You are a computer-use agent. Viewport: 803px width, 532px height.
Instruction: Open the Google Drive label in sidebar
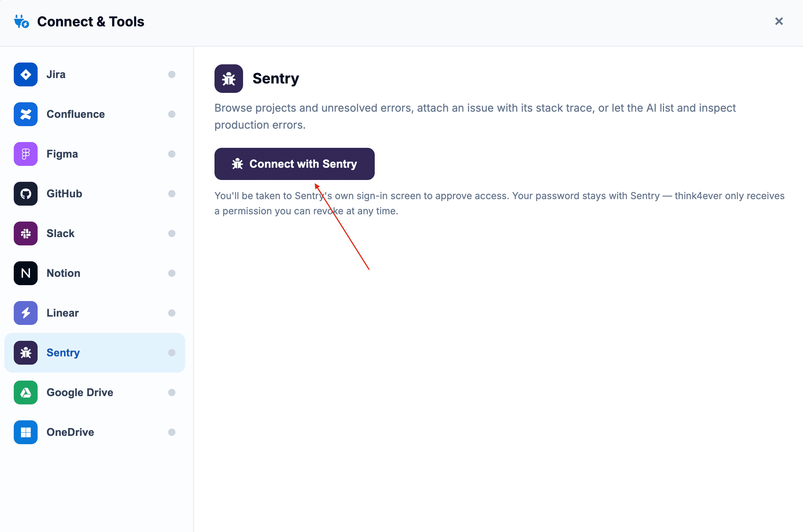point(80,392)
